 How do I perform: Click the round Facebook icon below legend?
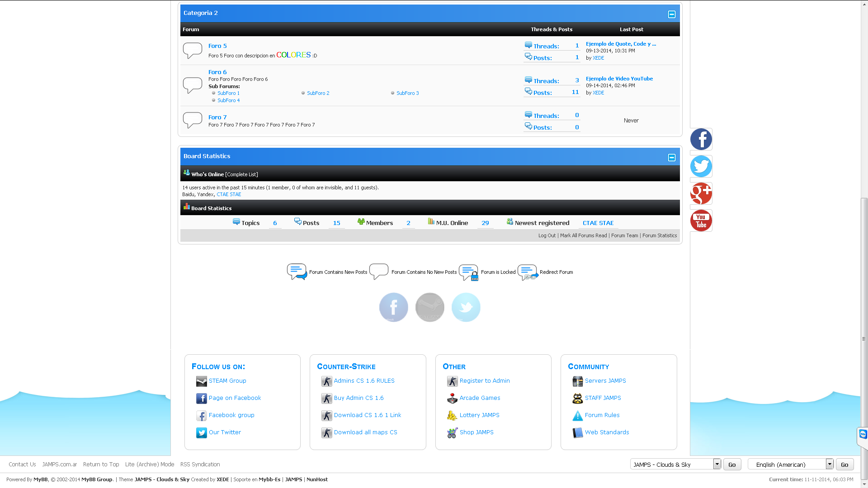tap(393, 307)
